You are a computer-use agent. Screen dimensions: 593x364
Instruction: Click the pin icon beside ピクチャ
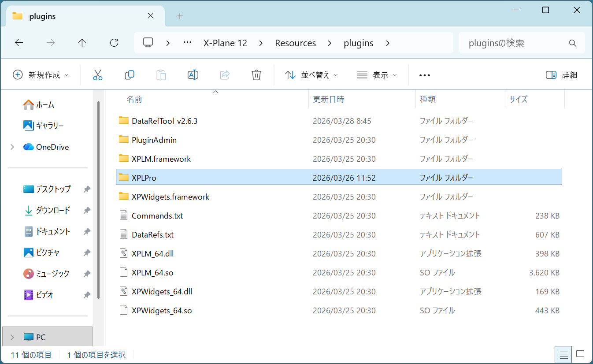(x=87, y=253)
